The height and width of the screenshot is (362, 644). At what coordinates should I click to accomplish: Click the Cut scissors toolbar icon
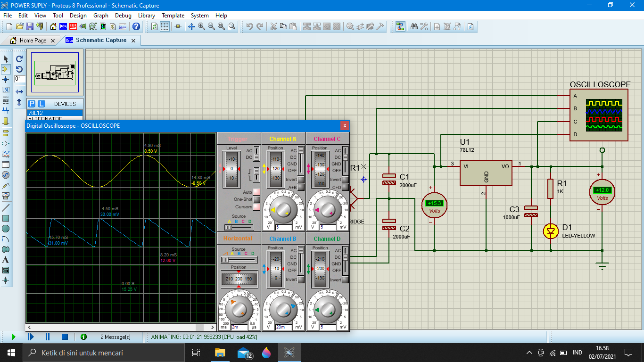pos(273,26)
